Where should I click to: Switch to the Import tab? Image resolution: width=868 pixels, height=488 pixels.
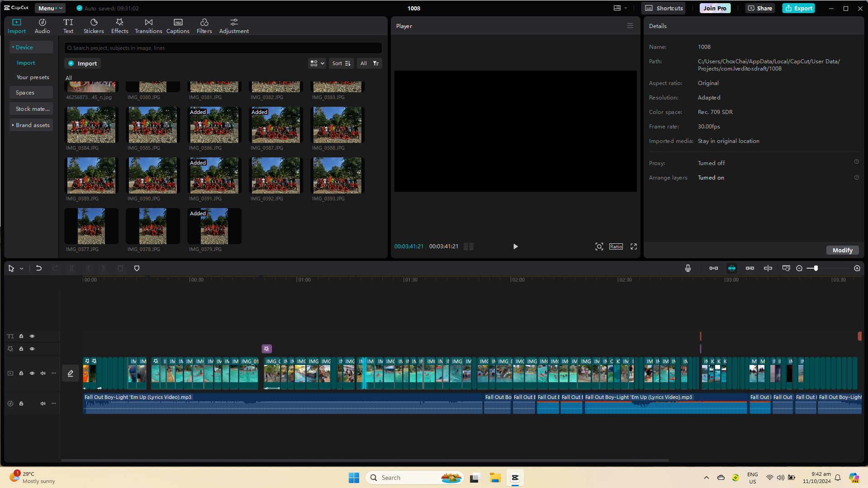pos(17,26)
